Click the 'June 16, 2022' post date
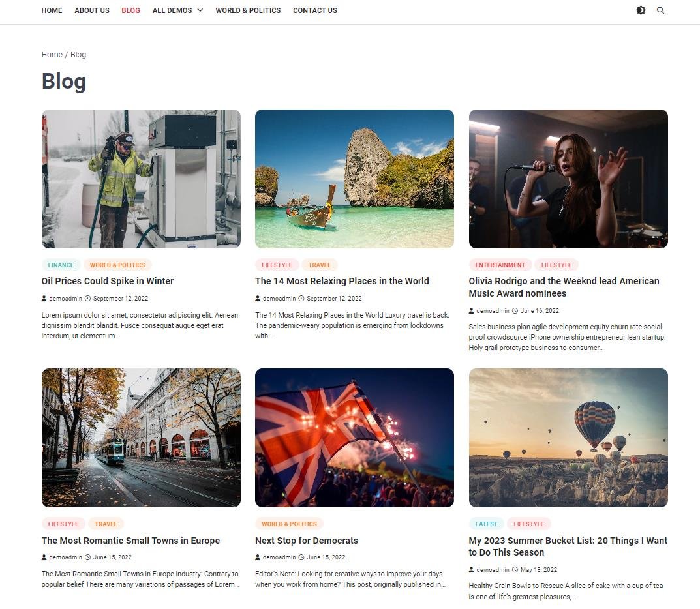This screenshot has height=609, width=700. [540, 311]
